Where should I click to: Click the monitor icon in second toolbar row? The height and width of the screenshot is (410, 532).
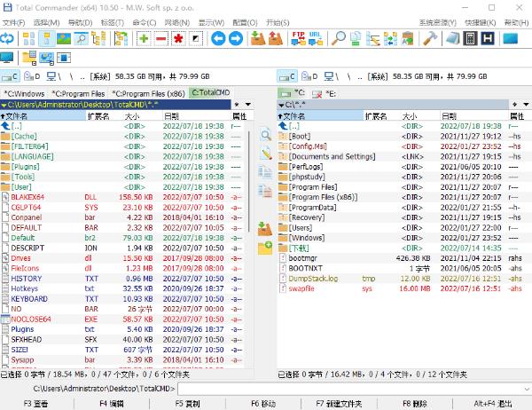tap(7, 58)
